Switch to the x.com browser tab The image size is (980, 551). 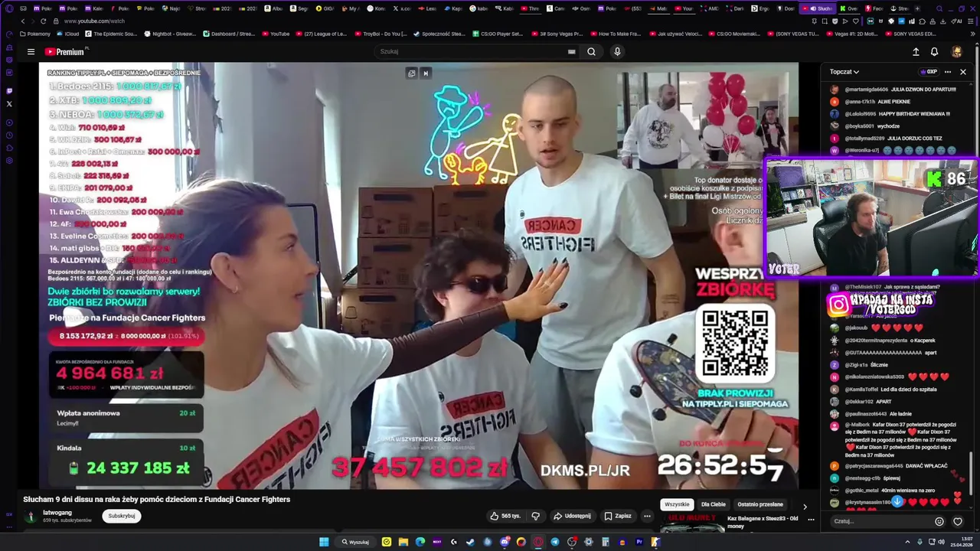click(x=402, y=8)
